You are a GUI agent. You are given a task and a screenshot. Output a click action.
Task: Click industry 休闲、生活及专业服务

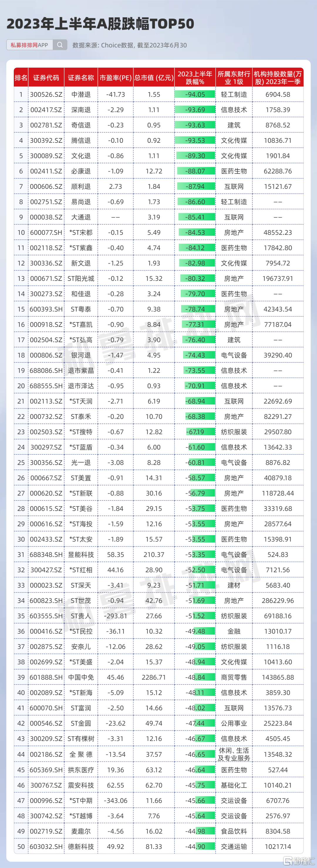pyautogui.click(x=234, y=754)
